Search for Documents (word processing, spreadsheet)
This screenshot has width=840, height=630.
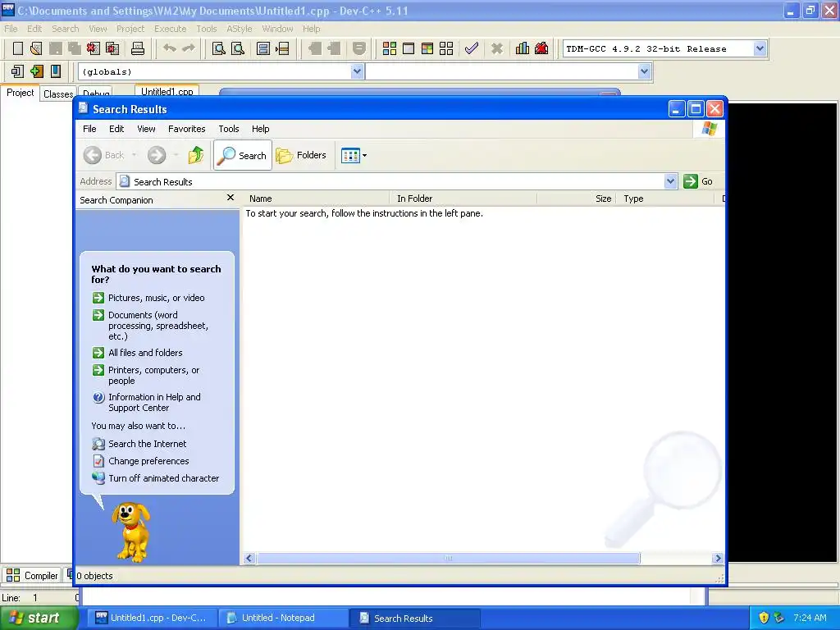coord(158,326)
